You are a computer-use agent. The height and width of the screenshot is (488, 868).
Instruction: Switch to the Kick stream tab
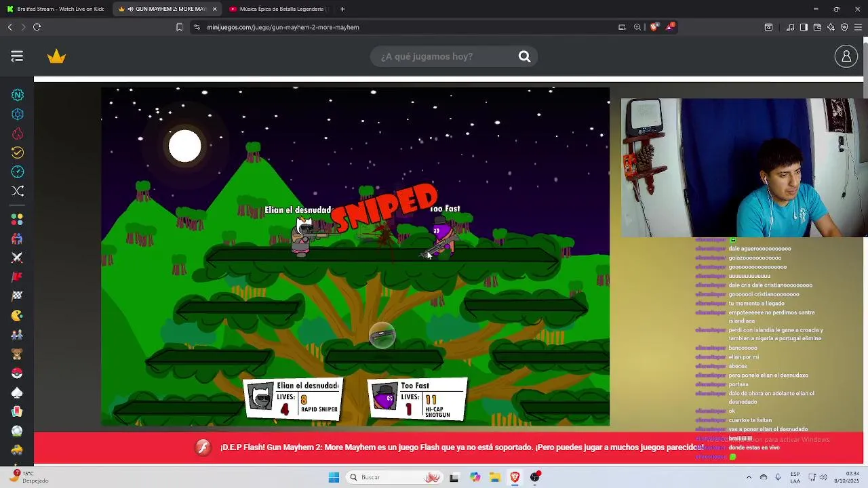click(x=56, y=9)
